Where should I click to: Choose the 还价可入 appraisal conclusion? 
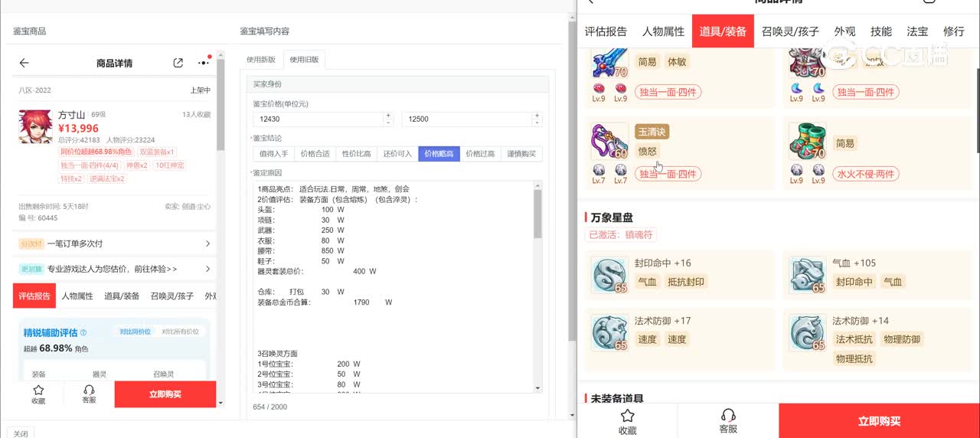point(398,154)
